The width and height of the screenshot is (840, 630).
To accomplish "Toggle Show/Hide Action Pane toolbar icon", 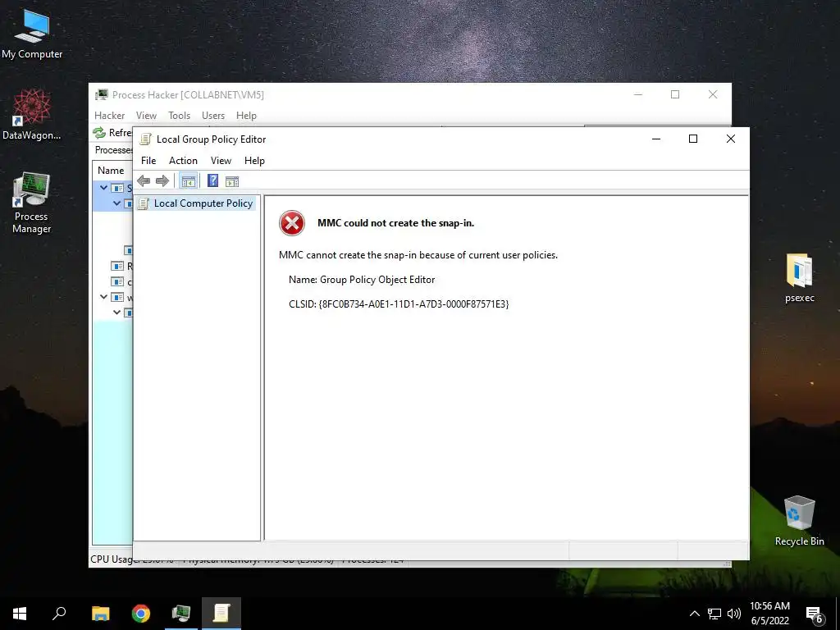I will (232, 181).
